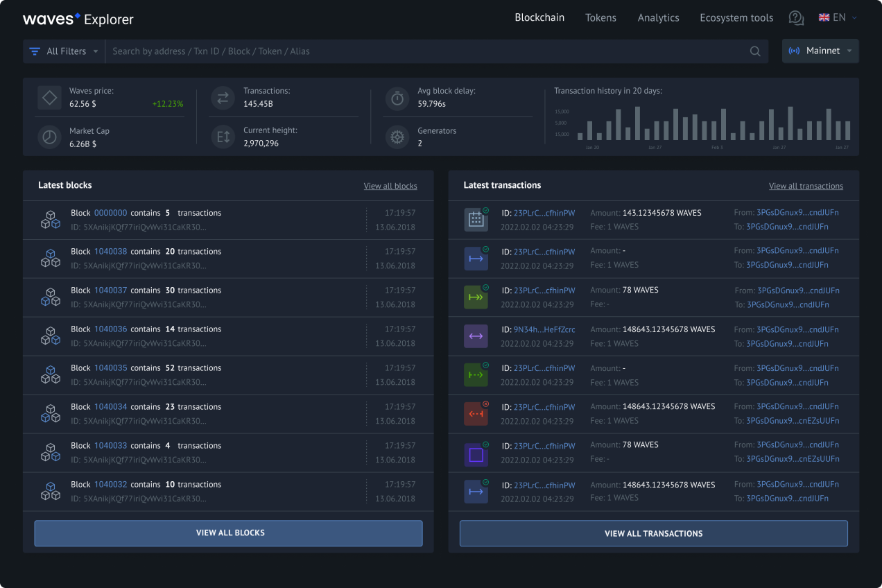Viewport: 882px width, 588px height.
Task: Click the cubes icon for block 0000000
Action: click(x=50, y=220)
